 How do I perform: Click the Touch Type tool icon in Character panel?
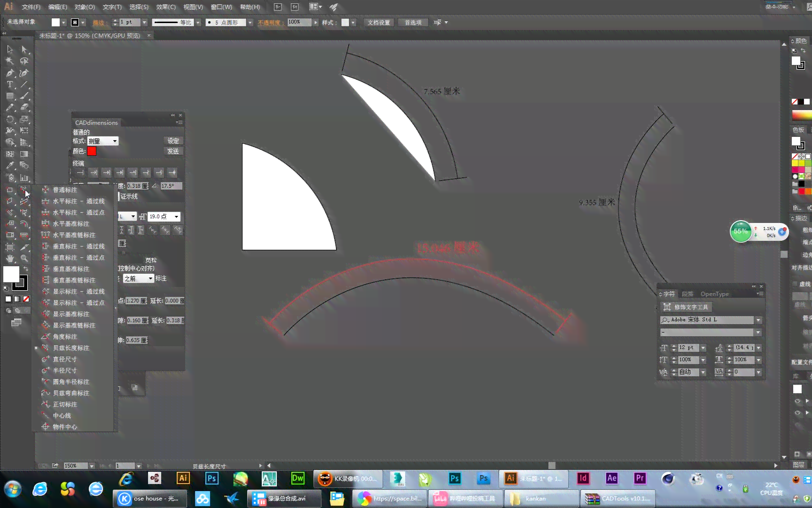(667, 307)
